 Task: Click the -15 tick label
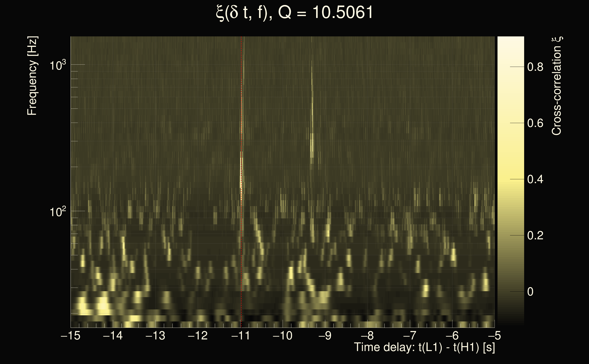(71, 336)
